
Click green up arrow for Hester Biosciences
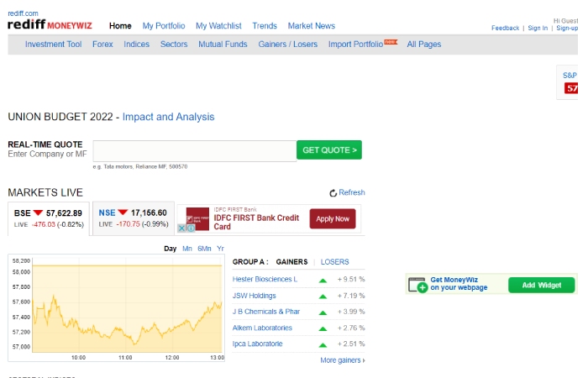[323, 280]
